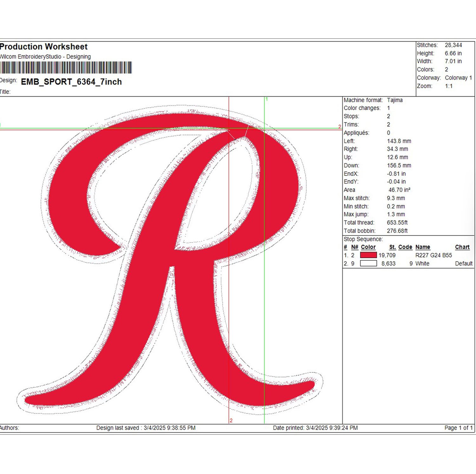Image resolution: width=476 pixels, height=474 pixels.
Task: Click the barcode under the worksheet header
Action: pyautogui.click(x=66, y=68)
